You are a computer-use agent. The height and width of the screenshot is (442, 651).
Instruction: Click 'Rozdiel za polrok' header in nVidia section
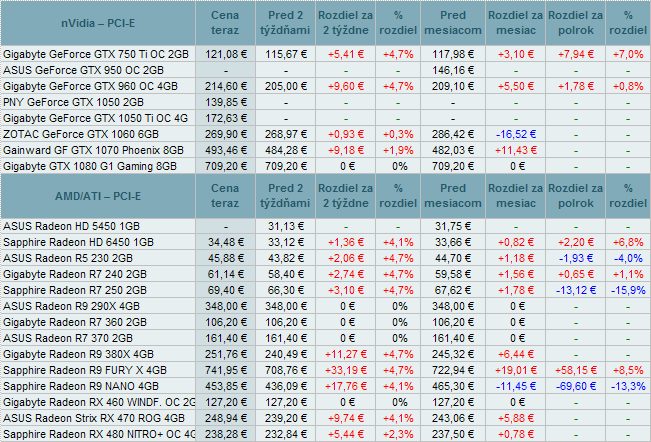coord(575,23)
